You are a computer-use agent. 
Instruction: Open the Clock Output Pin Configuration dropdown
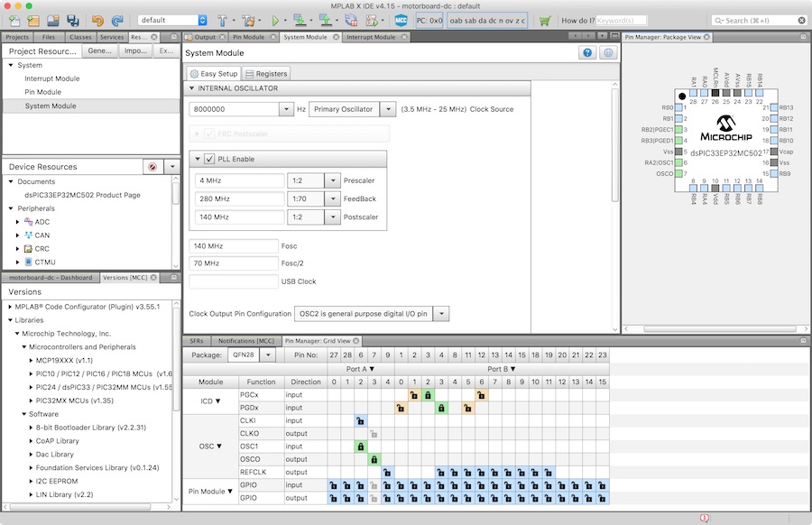point(441,314)
